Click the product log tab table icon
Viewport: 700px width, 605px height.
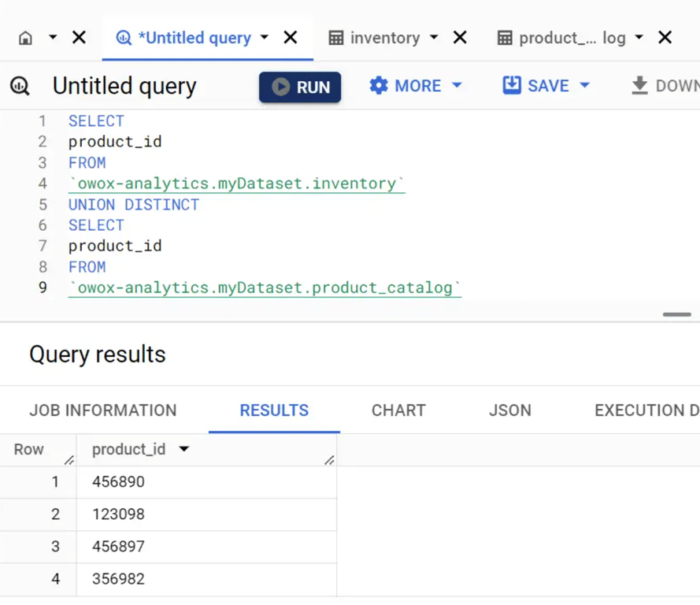pos(505,38)
